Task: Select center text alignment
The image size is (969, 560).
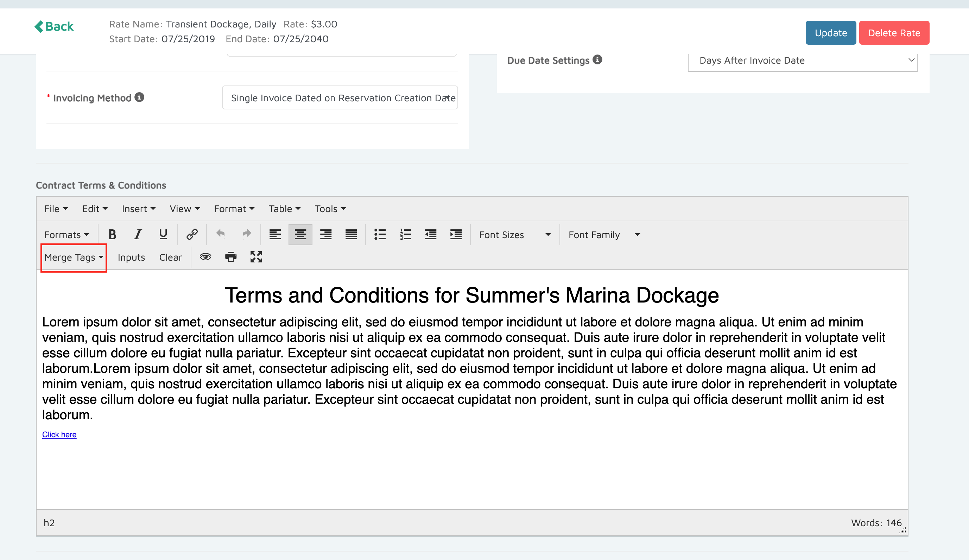Action: click(x=300, y=235)
